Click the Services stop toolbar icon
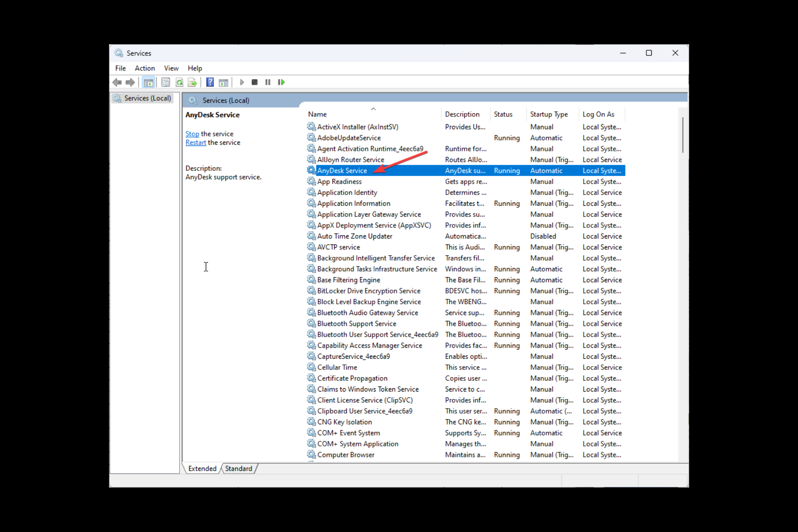798x532 pixels. pos(254,82)
